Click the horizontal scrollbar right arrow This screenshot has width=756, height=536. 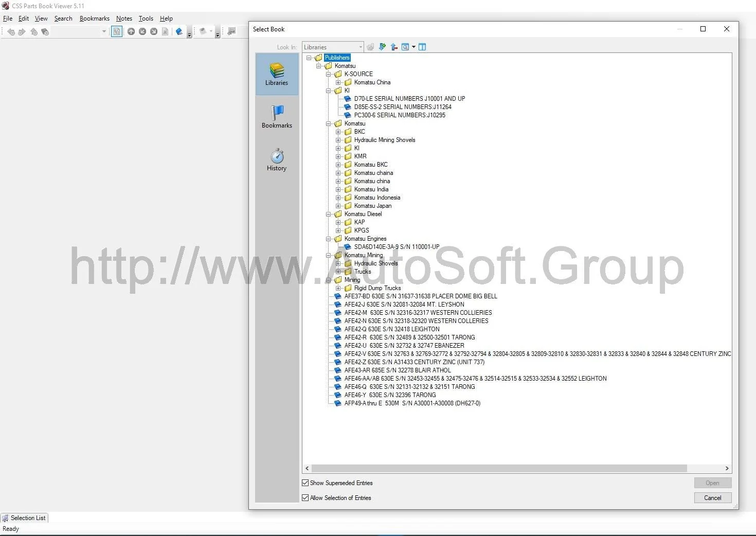tap(727, 469)
